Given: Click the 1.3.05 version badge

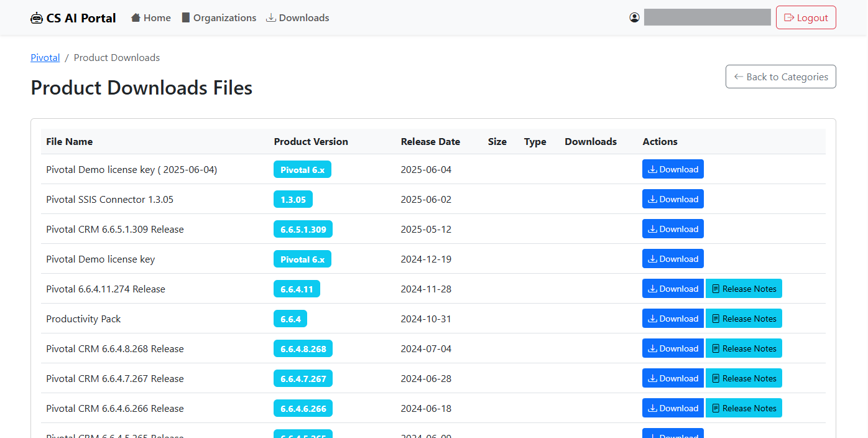Looking at the screenshot, I should pos(293,199).
